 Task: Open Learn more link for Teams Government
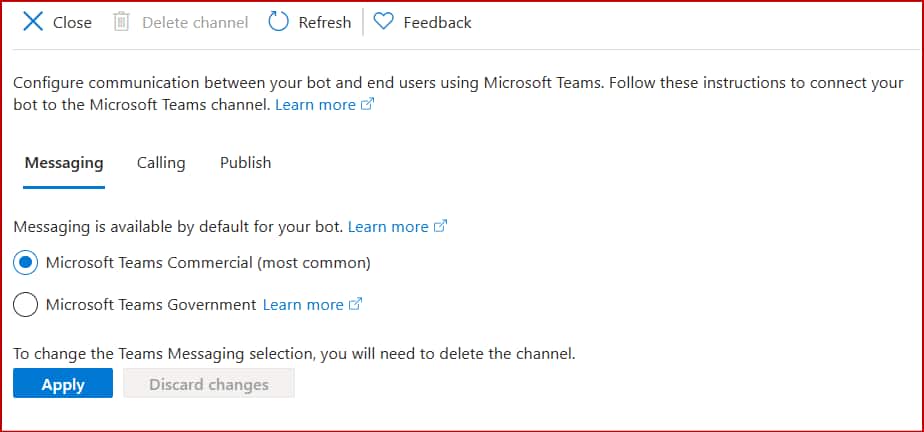(x=303, y=305)
